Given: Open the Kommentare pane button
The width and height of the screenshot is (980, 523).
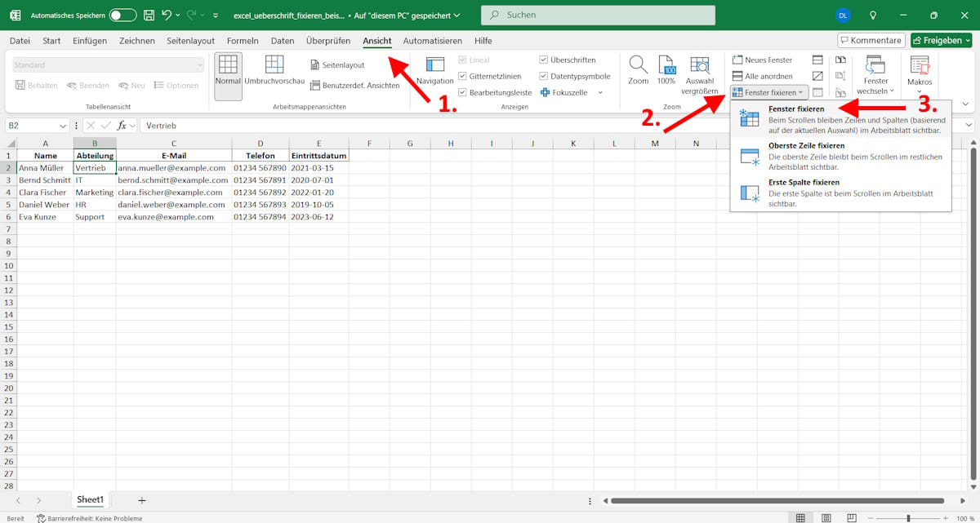Looking at the screenshot, I should (870, 39).
